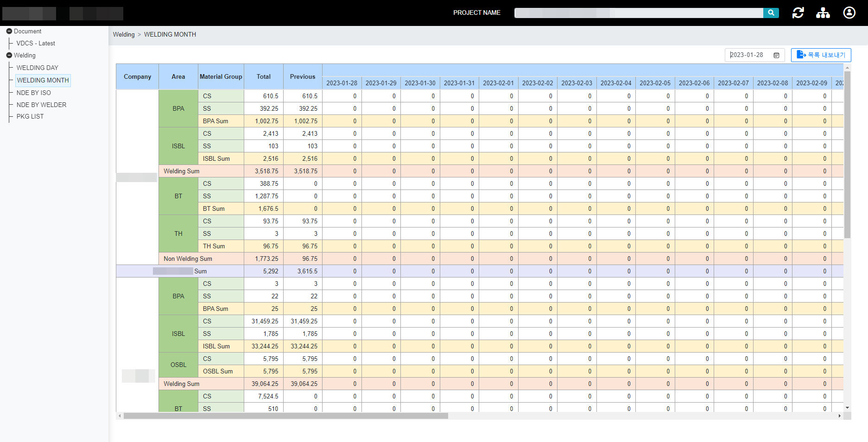868x442 pixels.
Task: Click the OSBL area cell
Action: pyautogui.click(x=178, y=365)
